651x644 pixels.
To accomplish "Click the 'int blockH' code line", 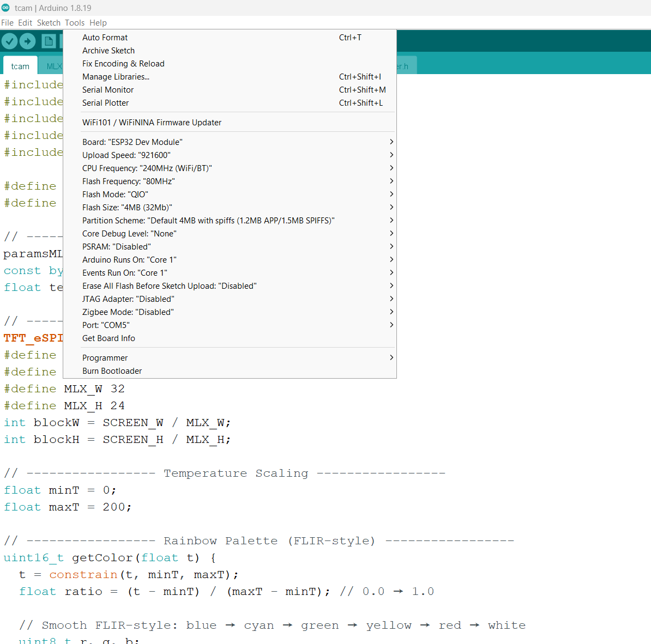I will click(117, 440).
